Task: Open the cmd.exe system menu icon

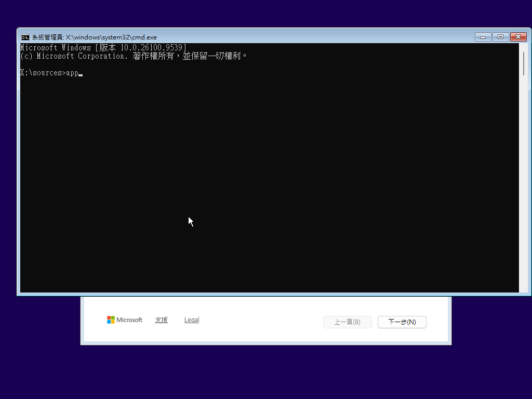Action: (x=25, y=37)
